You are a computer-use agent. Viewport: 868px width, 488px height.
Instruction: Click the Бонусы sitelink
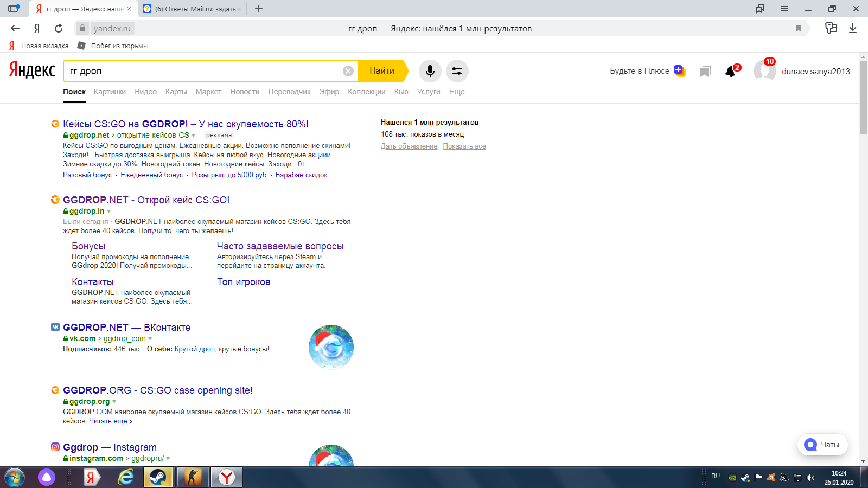[x=88, y=246]
